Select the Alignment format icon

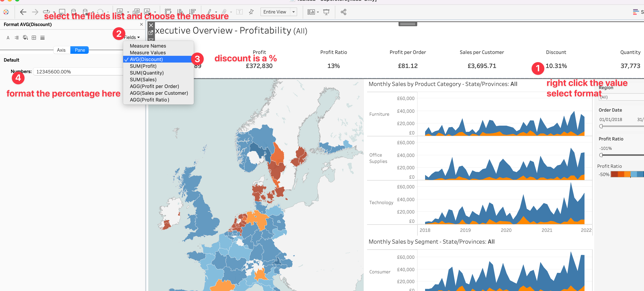tap(16, 37)
